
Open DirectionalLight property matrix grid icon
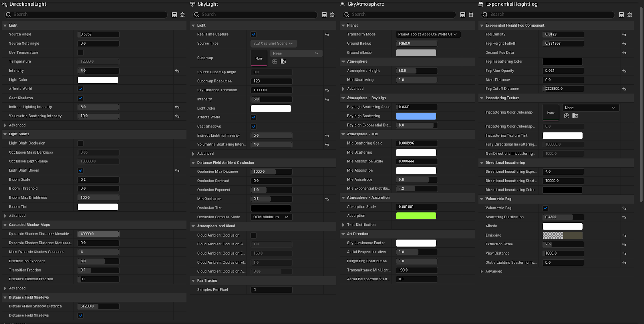[x=174, y=15]
